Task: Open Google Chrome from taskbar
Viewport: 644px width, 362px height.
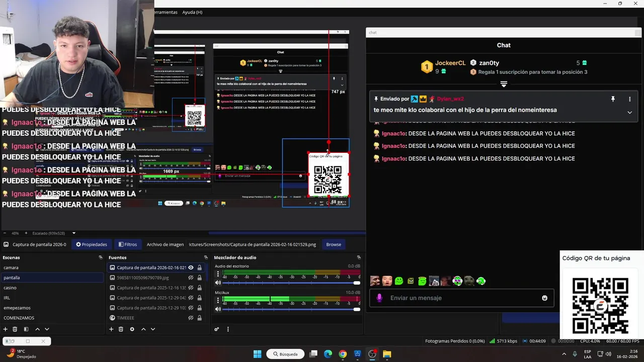Action: [343, 354]
